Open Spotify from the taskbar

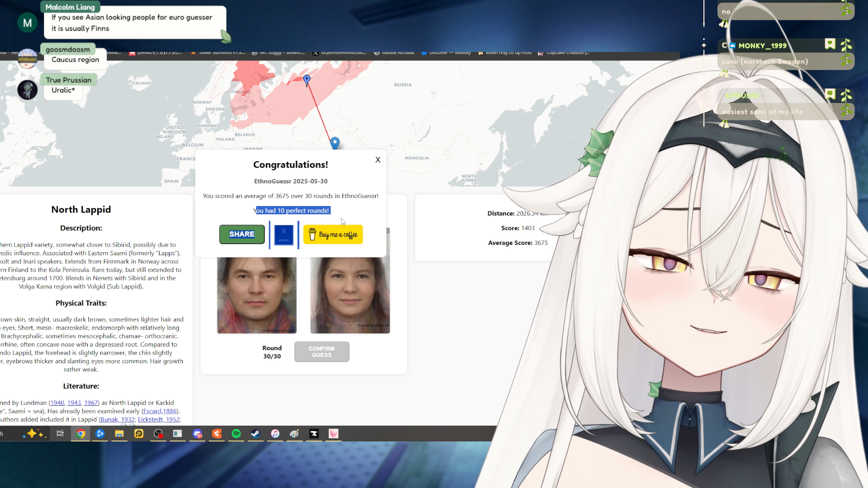pos(236,434)
